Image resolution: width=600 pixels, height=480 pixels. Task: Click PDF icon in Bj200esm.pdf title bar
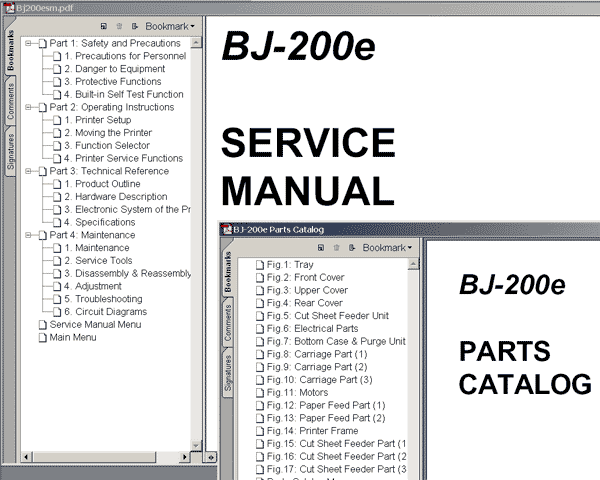click(x=9, y=8)
